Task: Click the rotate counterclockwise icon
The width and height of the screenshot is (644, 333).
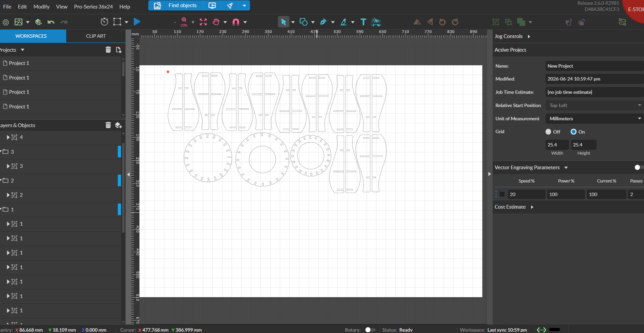Action: point(442,22)
